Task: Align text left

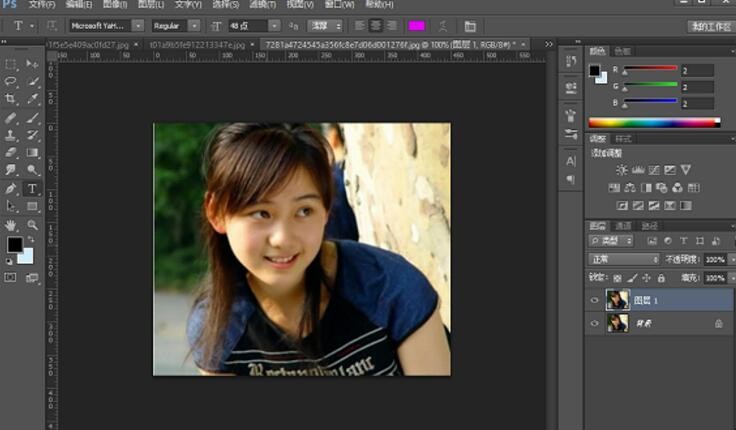Action: click(x=360, y=26)
